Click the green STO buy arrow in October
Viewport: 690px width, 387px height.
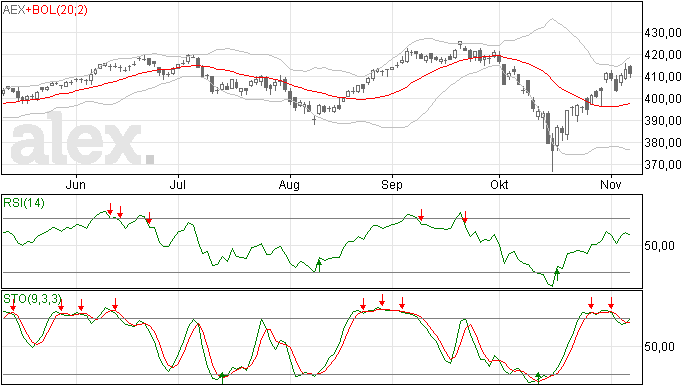coord(538,377)
